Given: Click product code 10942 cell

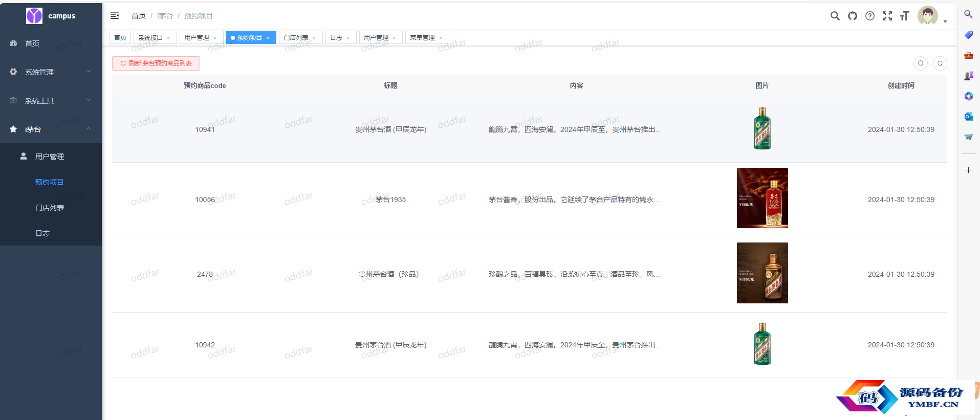Looking at the screenshot, I should pos(205,345).
